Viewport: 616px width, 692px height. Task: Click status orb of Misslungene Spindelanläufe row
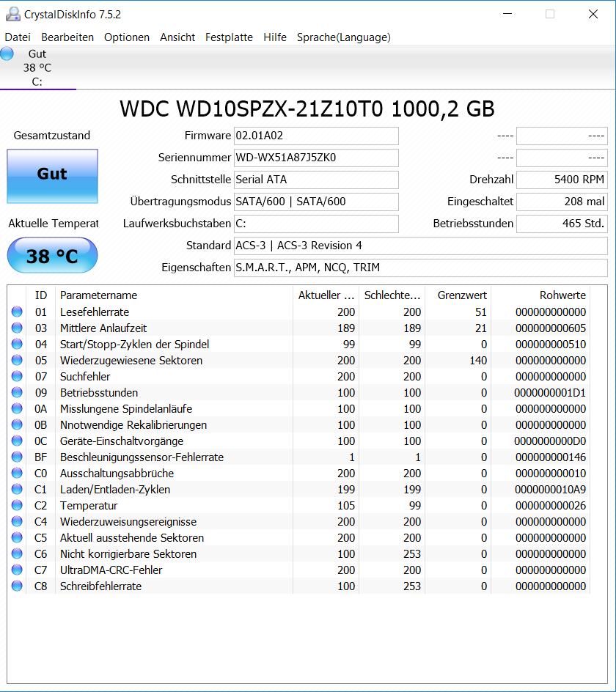pos(17,408)
